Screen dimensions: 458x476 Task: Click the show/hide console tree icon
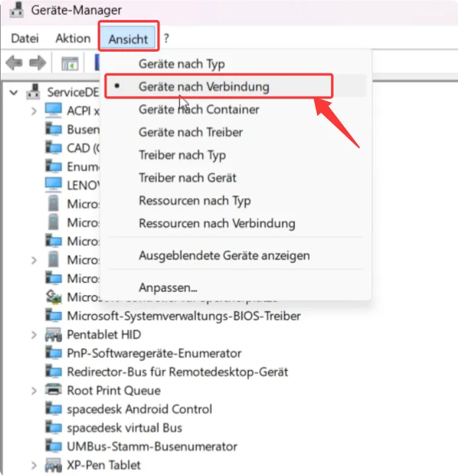point(70,64)
